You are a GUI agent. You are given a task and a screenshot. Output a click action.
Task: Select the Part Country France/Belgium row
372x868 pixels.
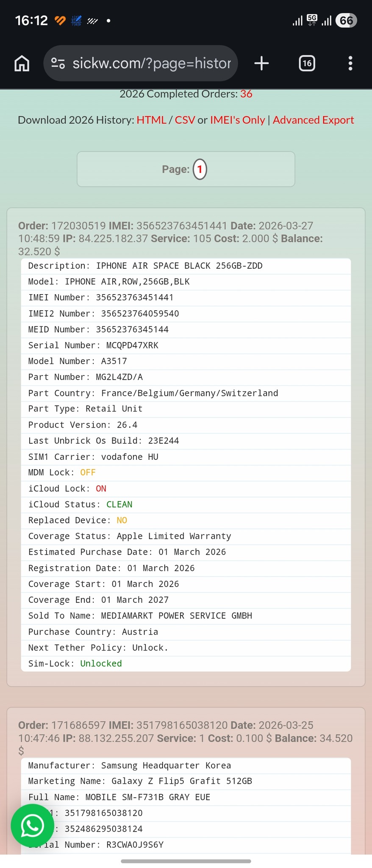(x=186, y=393)
